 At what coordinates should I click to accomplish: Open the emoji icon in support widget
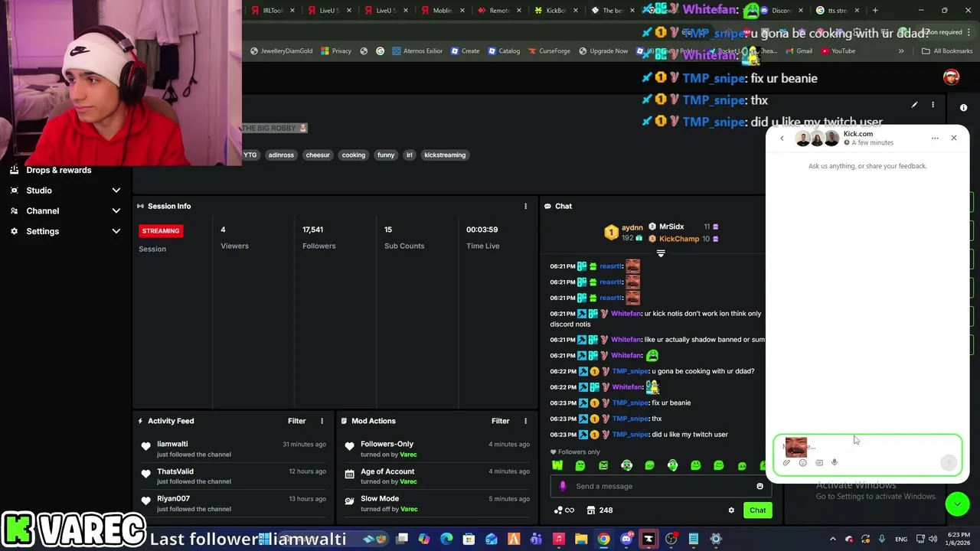click(x=802, y=462)
